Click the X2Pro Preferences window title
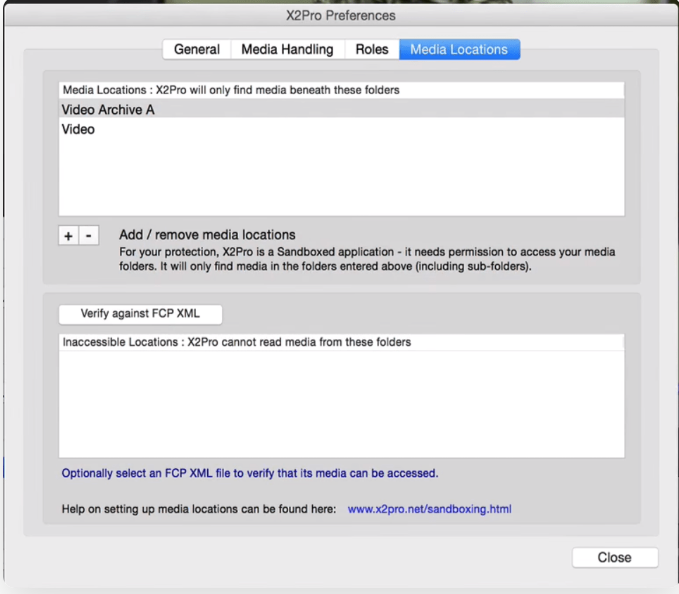Viewport: 679px width, 594px height. coord(341,16)
